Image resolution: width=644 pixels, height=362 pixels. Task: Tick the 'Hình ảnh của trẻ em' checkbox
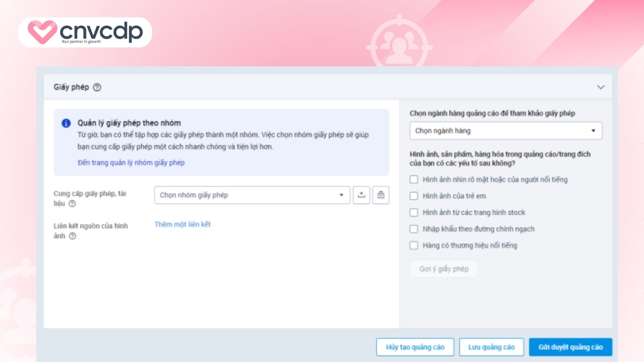(x=414, y=196)
